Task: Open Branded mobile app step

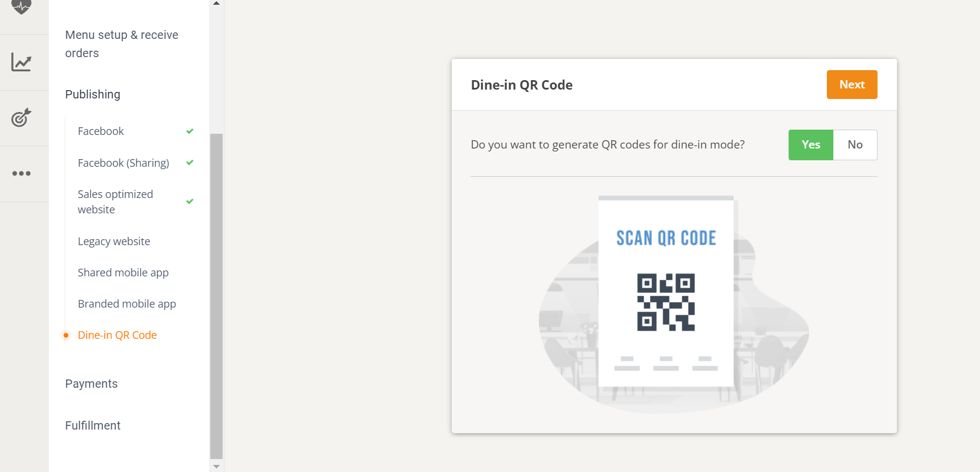Action: pos(127,304)
